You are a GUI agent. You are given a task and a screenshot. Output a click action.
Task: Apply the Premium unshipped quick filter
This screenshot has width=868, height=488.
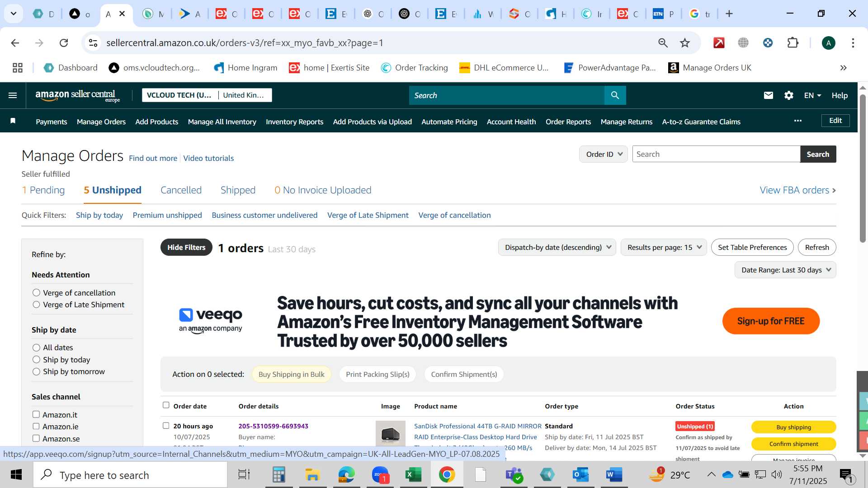coord(167,215)
